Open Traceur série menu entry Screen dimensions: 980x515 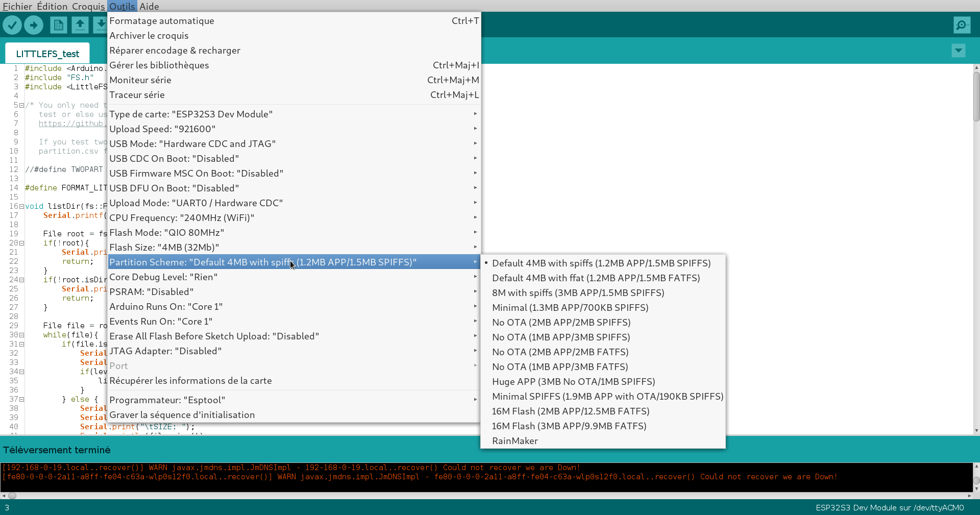(294, 95)
